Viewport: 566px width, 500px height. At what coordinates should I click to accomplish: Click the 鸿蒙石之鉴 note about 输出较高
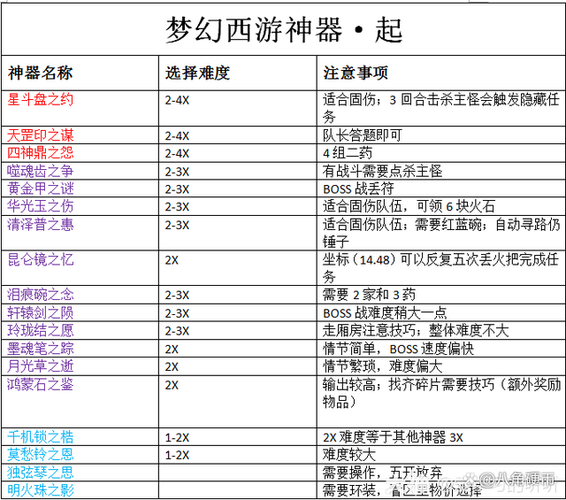pyautogui.click(x=441, y=393)
